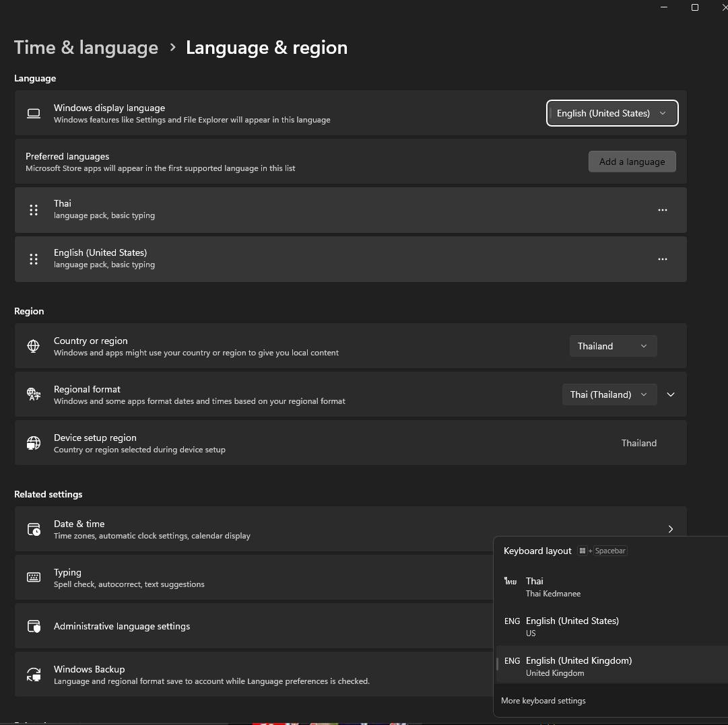The image size is (728, 725).
Task: Click the Administrative language settings shield icon
Action: click(x=34, y=626)
